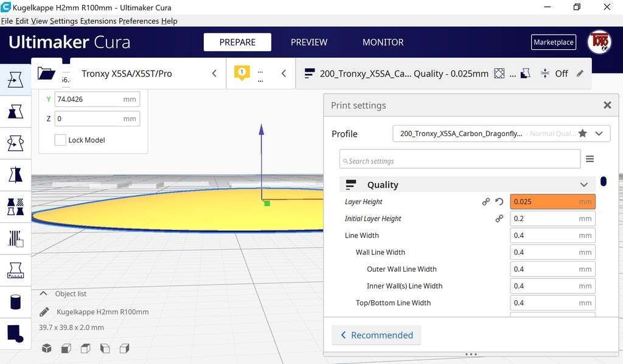The image size is (623, 364).
Task: Expand the print settings summary bar
Action: [x=444, y=74]
